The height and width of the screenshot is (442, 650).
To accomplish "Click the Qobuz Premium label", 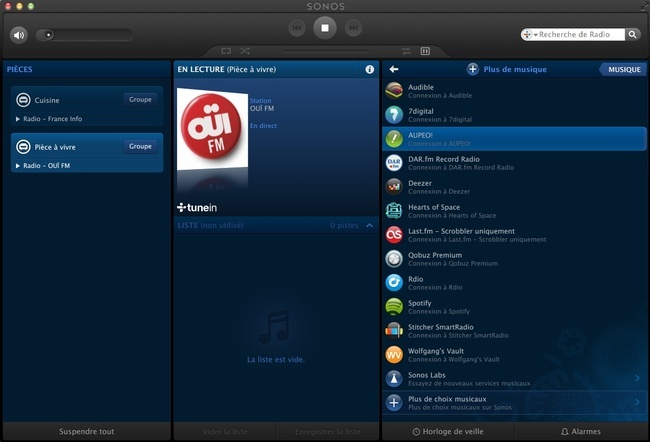I will coord(435,255).
